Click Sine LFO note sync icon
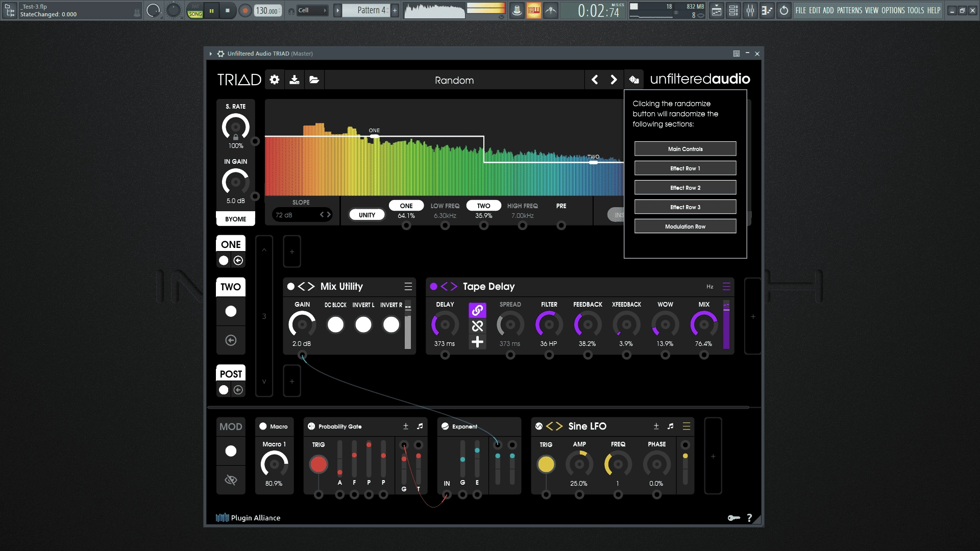 671,426
